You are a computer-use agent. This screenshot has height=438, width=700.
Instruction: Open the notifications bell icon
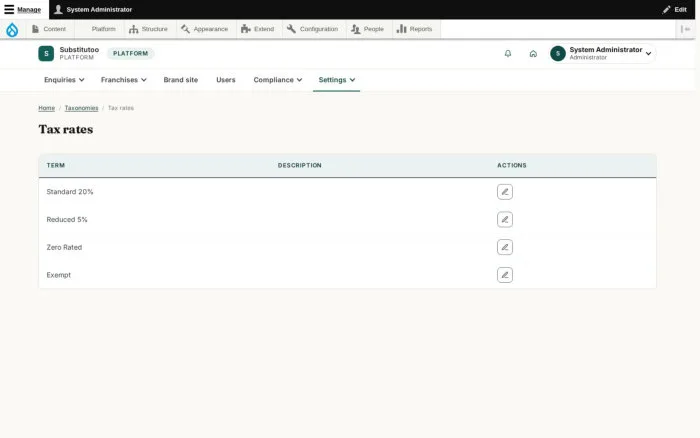[508, 54]
